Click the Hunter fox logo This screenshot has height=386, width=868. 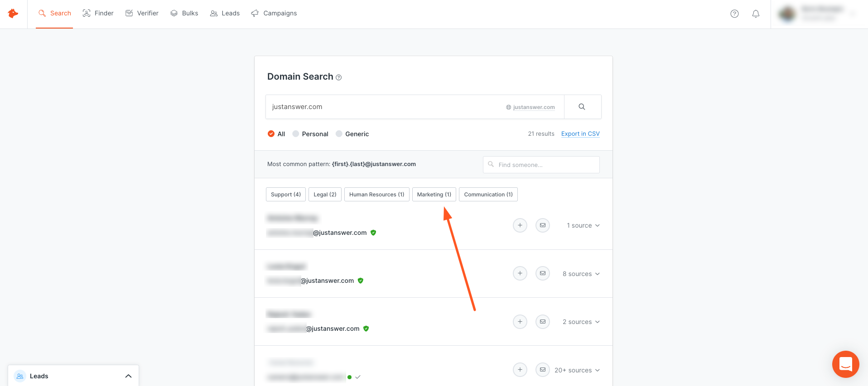13,14
